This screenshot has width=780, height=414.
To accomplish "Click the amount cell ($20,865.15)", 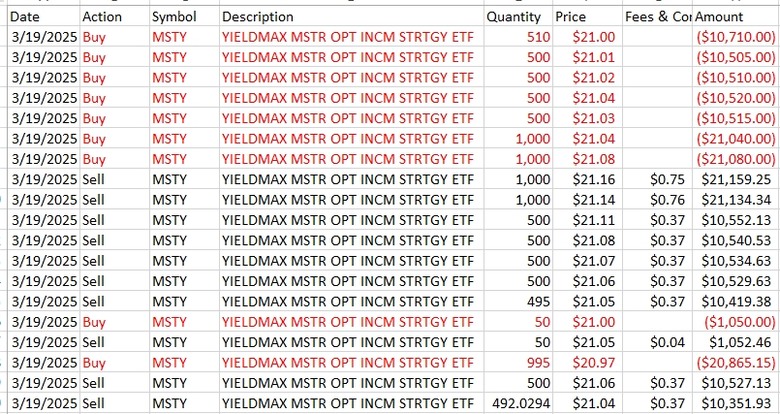I will pos(736,363).
